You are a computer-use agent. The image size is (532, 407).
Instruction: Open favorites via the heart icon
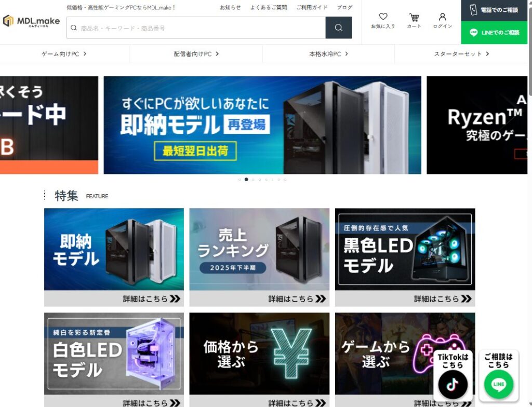tap(383, 20)
